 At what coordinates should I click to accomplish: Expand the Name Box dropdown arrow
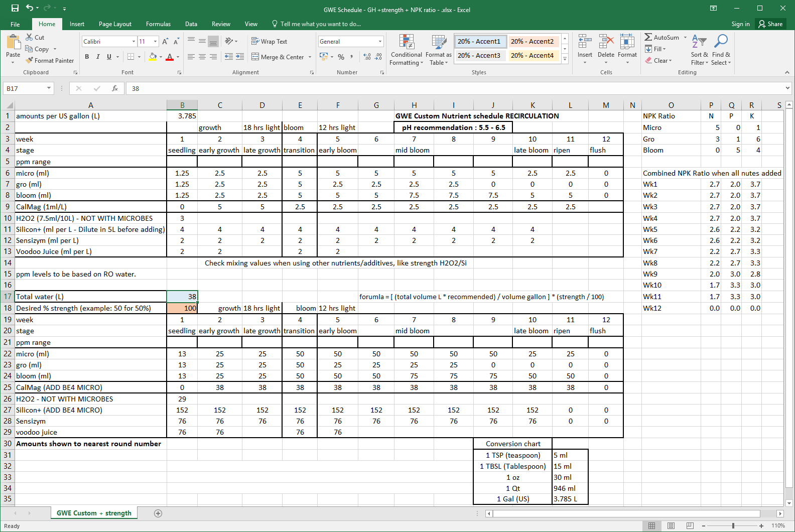pyautogui.click(x=49, y=88)
